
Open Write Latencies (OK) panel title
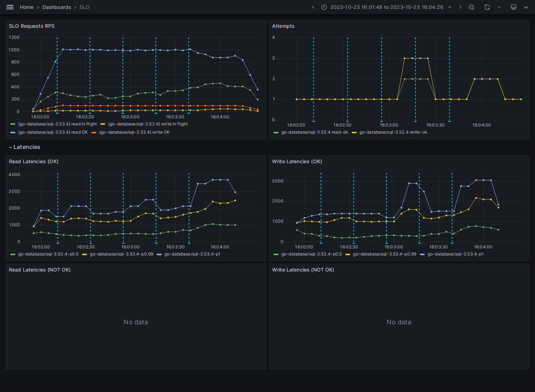(297, 161)
